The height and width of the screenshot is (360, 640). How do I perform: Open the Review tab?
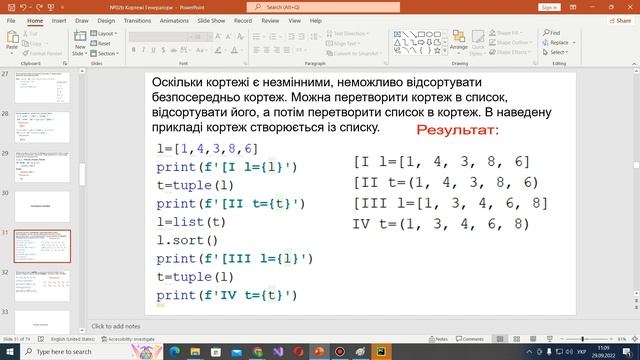click(x=270, y=20)
